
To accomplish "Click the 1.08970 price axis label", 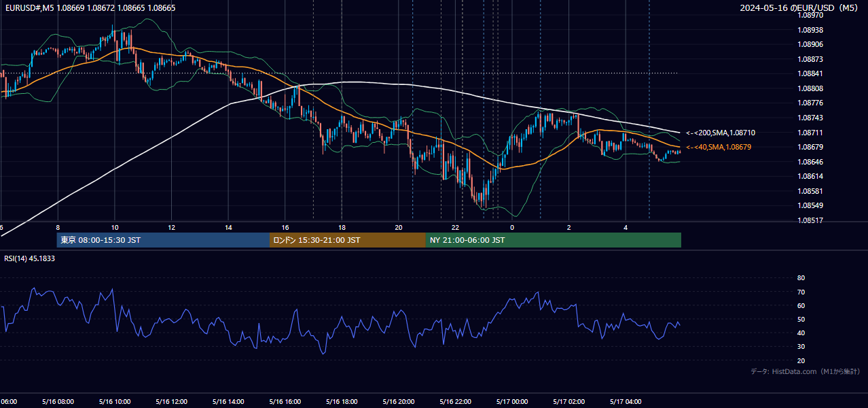I will click(810, 15).
